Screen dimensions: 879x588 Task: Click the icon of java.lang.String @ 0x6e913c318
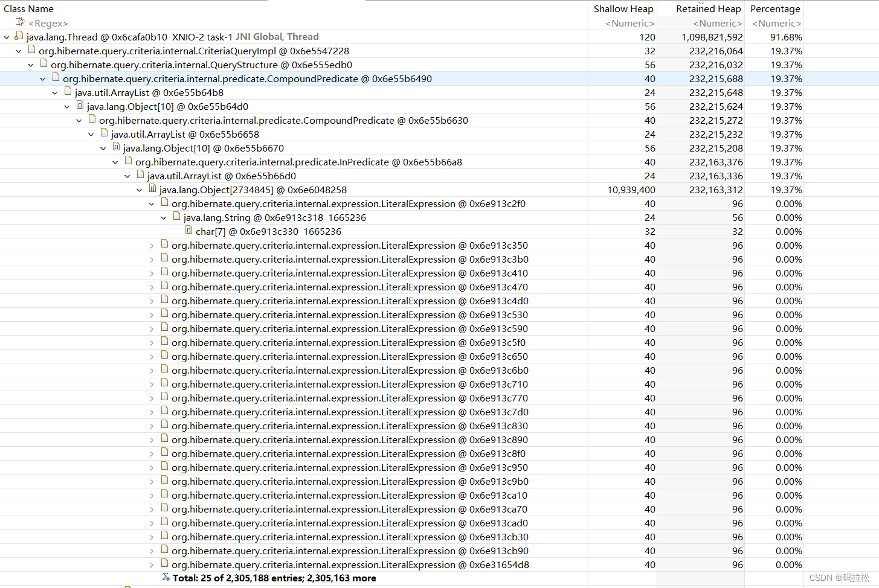[176, 217]
